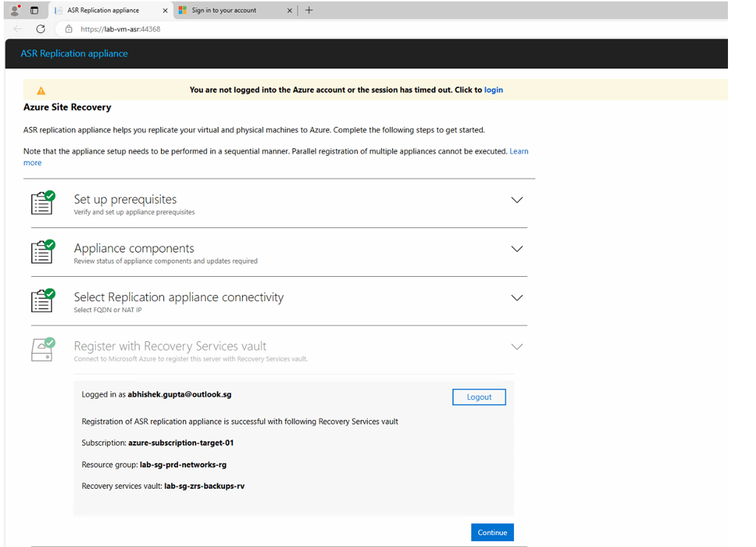This screenshot has width=756, height=547.
Task: Open a new browser tab
Action: click(309, 10)
